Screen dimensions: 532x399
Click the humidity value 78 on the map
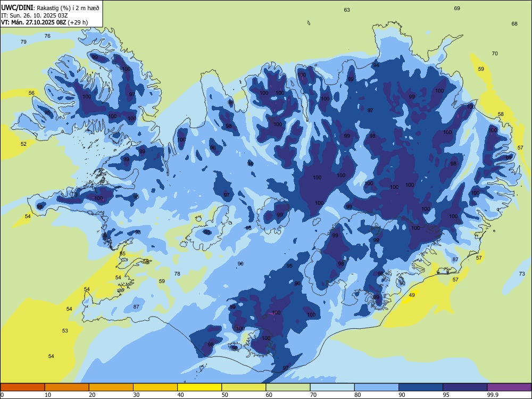click(177, 274)
